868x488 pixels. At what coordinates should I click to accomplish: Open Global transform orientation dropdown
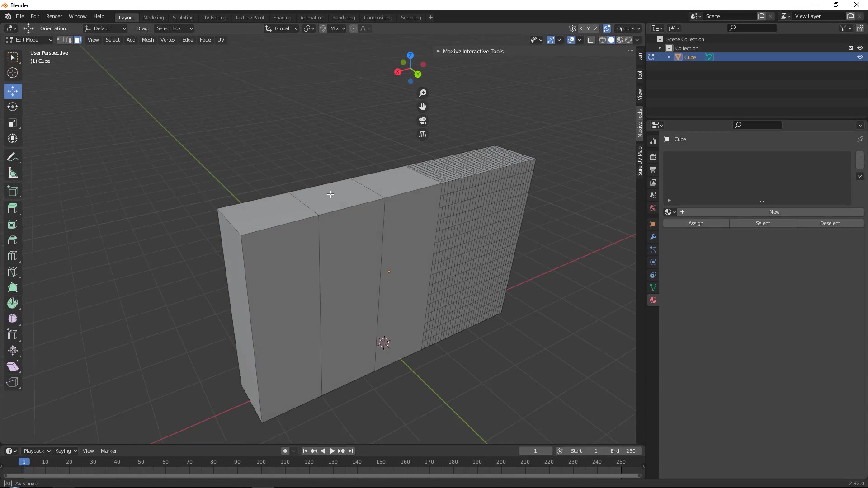point(282,28)
